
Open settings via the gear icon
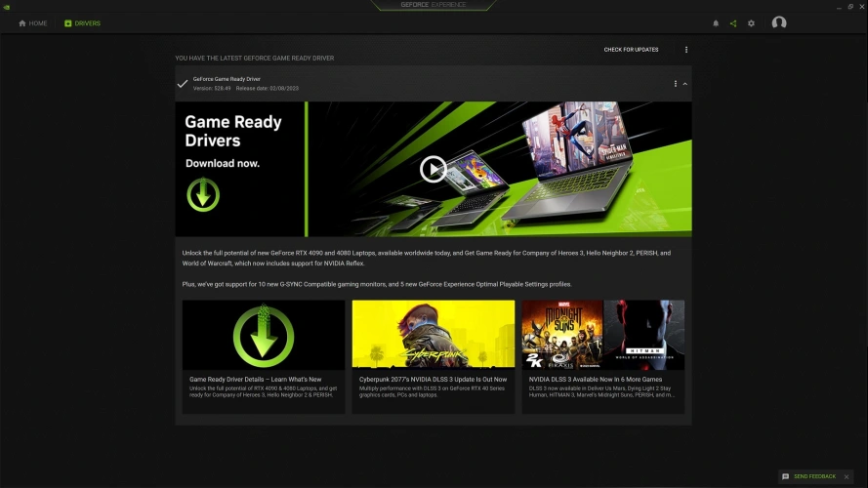click(x=751, y=23)
